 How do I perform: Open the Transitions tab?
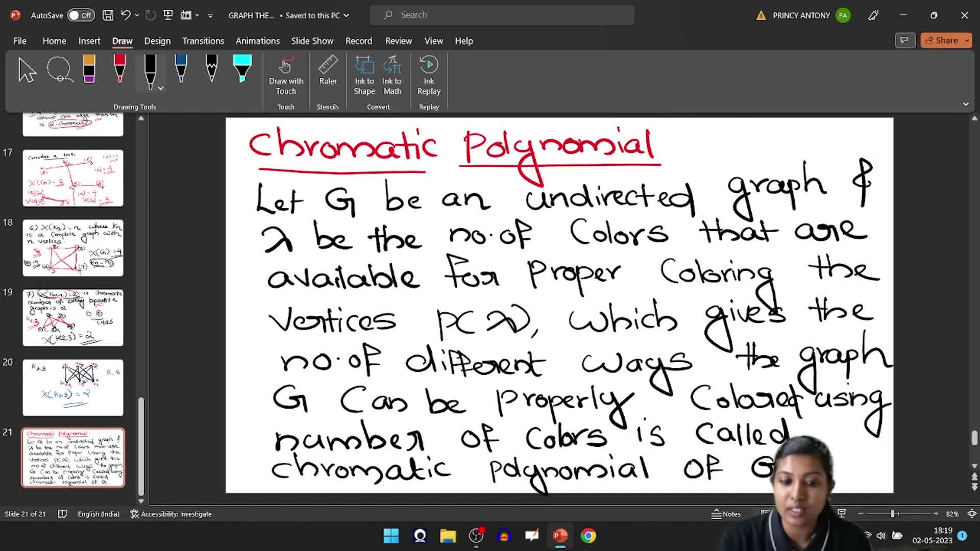point(203,41)
